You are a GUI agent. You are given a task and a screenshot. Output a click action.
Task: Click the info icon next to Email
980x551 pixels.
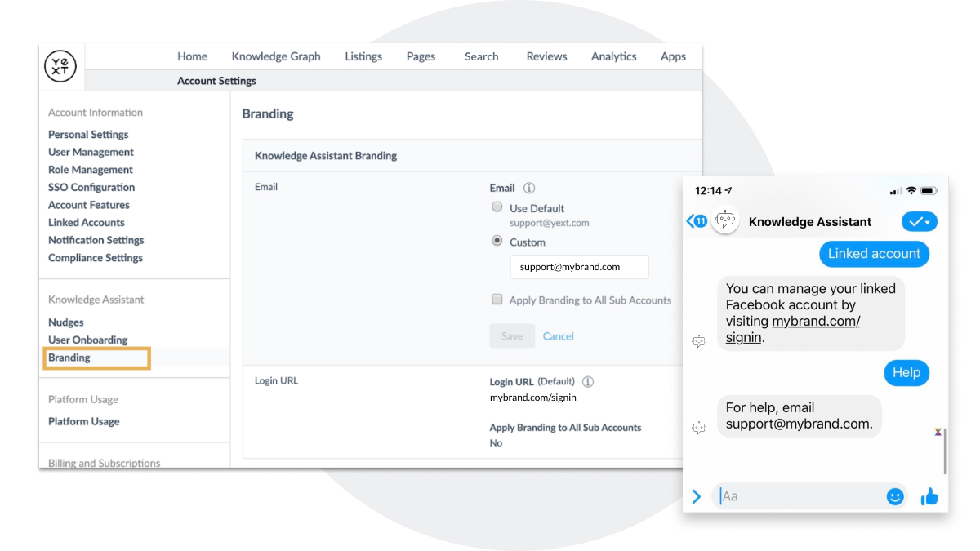[529, 188]
